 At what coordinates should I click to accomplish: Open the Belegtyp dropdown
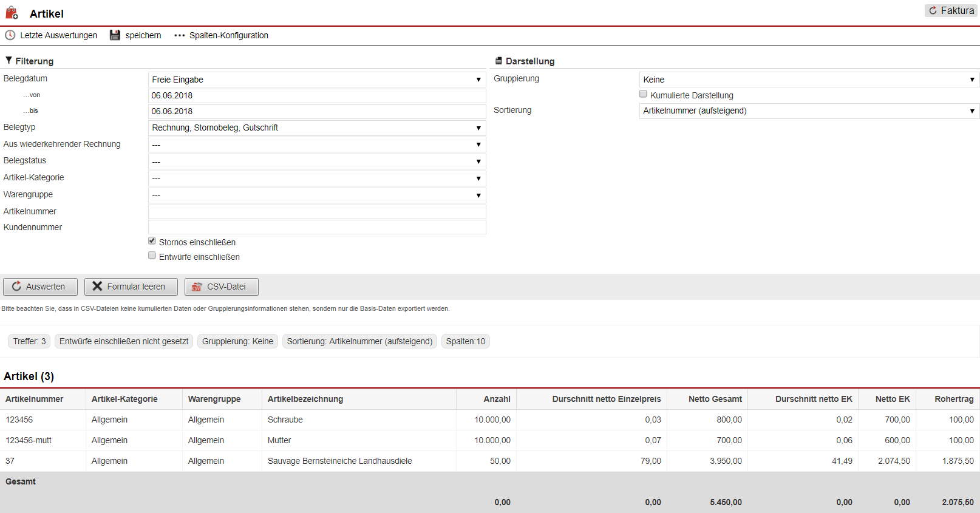(x=317, y=127)
